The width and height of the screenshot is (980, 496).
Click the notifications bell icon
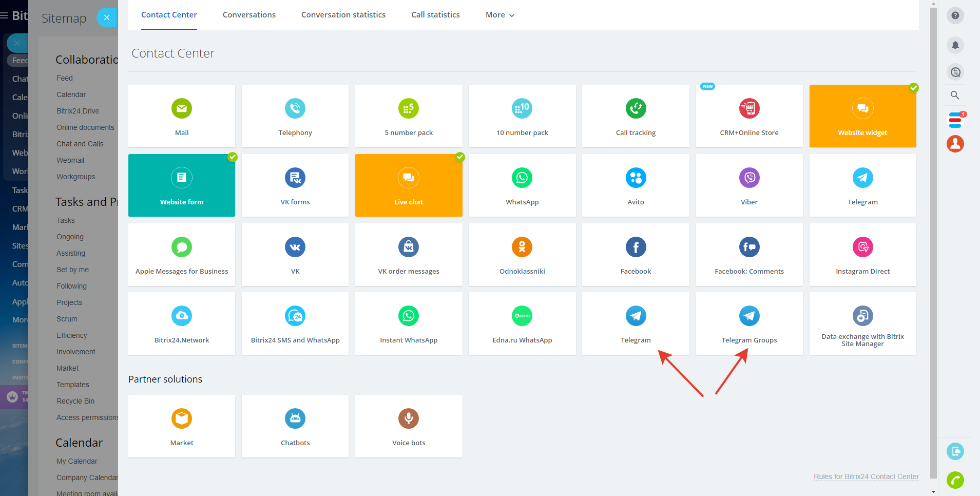point(955,45)
